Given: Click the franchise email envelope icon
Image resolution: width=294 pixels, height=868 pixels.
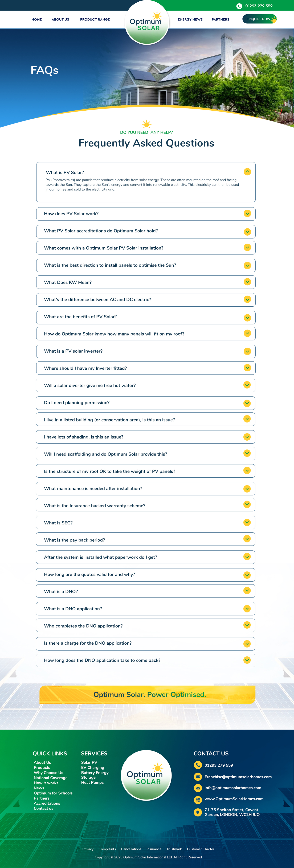Looking at the screenshot, I should pyautogui.click(x=198, y=777).
